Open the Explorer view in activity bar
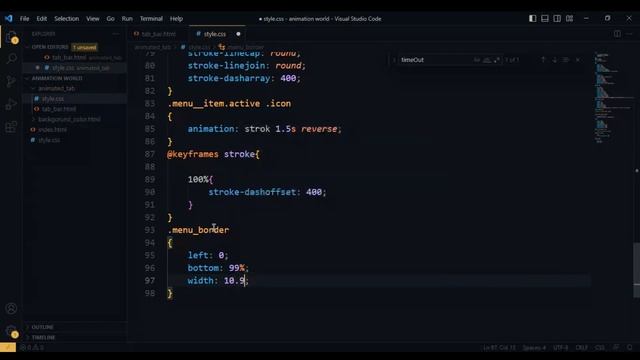The height and width of the screenshot is (360, 640). [11, 37]
